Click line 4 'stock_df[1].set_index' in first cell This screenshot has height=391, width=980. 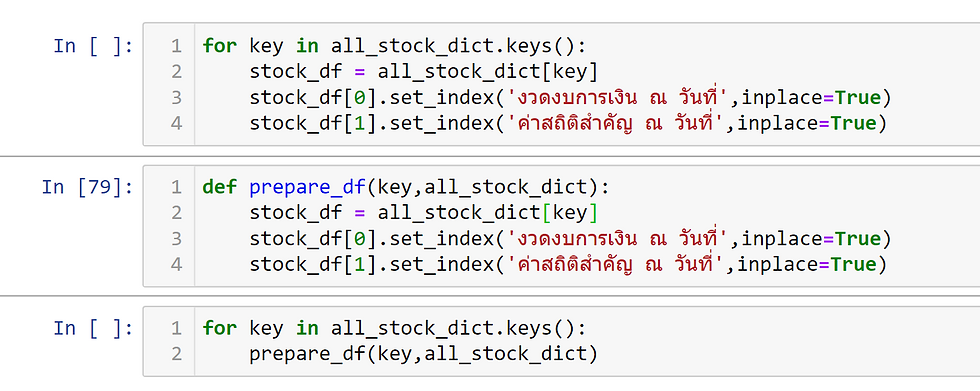(568, 124)
